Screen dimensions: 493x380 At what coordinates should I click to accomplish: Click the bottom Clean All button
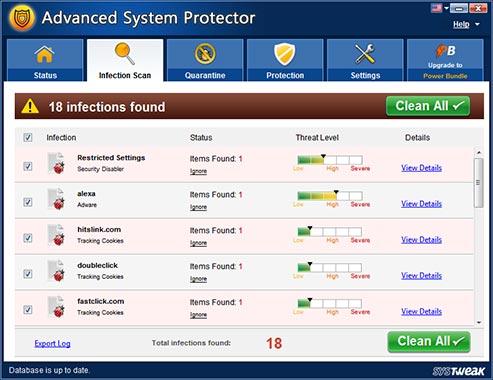click(429, 342)
